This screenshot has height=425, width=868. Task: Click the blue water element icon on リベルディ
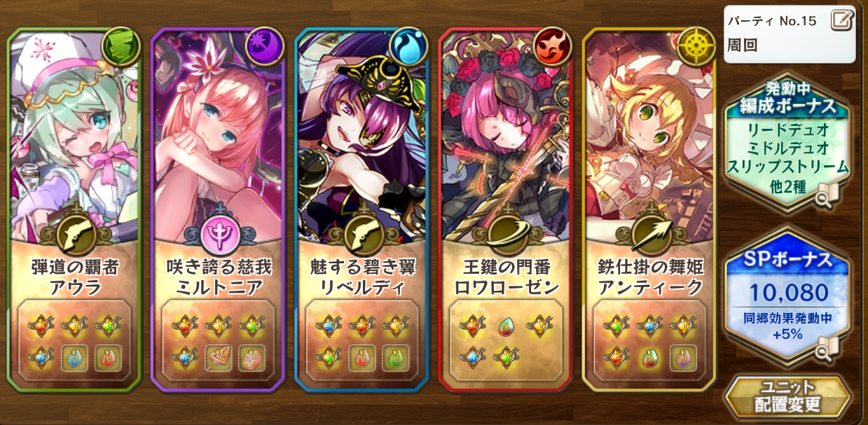click(409, 46)
